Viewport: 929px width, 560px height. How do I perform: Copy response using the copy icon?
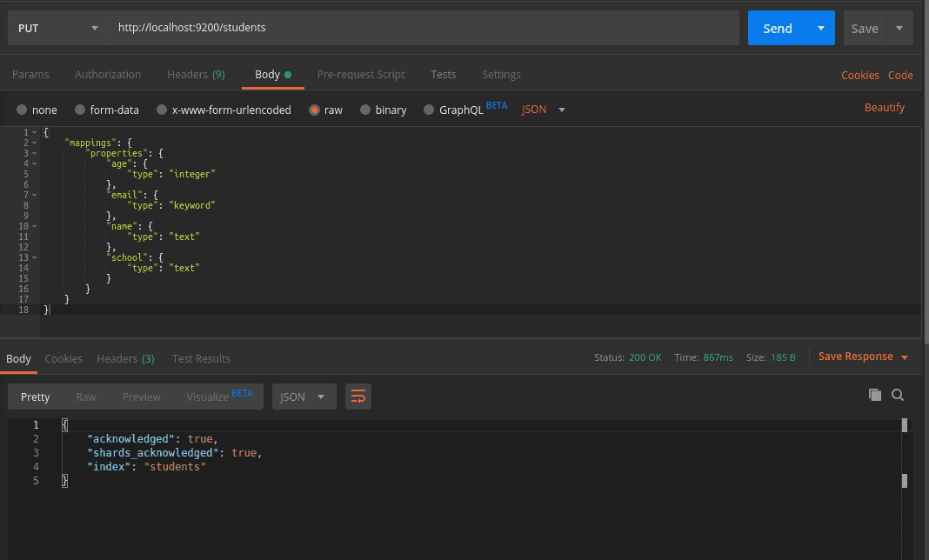pos(875,395)
